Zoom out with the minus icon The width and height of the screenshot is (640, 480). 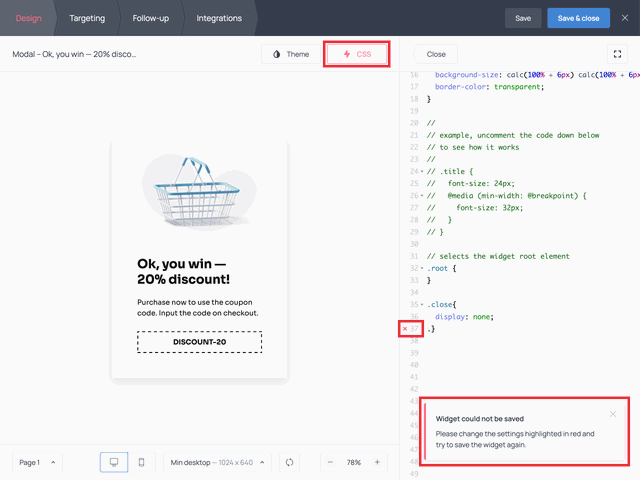click(330, 462)
